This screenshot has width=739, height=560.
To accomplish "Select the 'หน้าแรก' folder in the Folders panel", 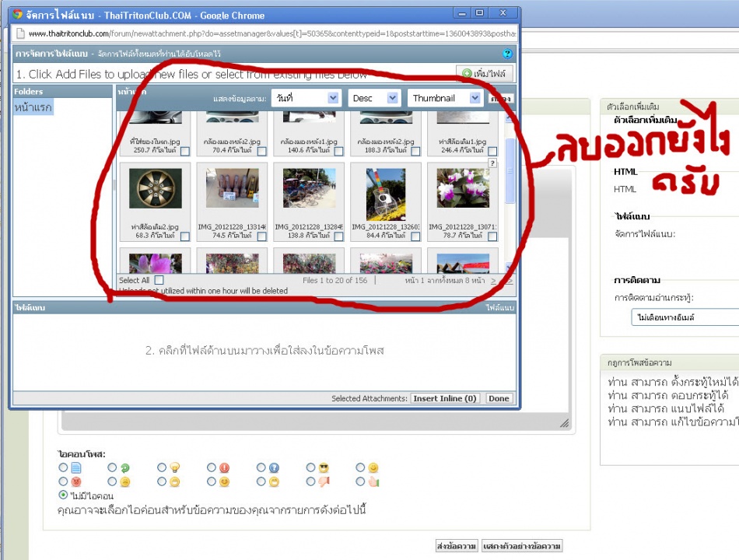I will [33, 107].
